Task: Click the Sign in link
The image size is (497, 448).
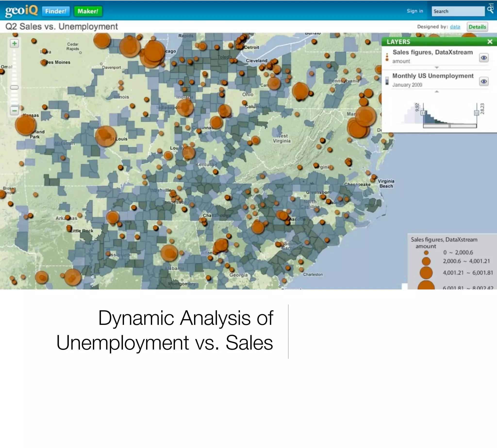Action: click(x=415, y=11)
